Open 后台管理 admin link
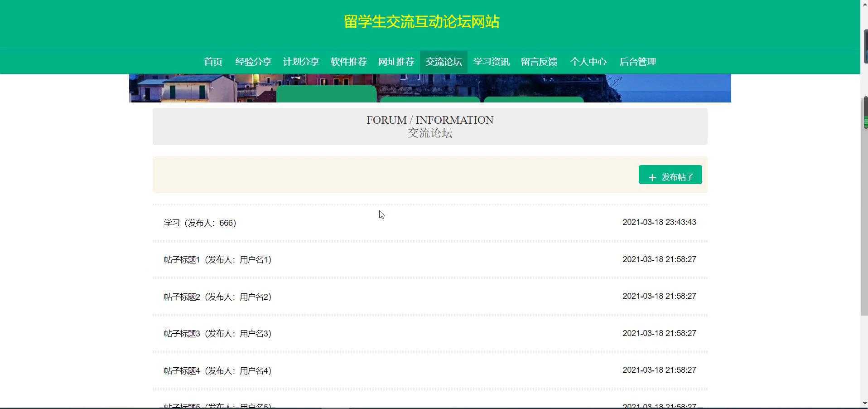 637,62
